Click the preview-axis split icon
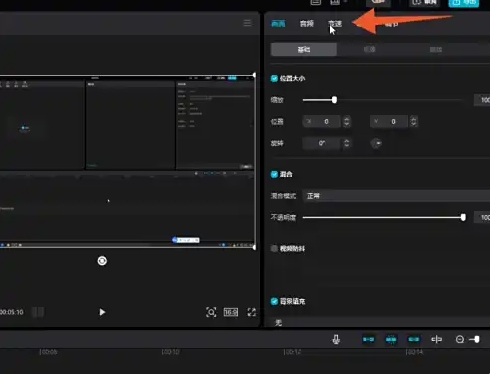Screen dimensions: 490x374 [436, 339]
